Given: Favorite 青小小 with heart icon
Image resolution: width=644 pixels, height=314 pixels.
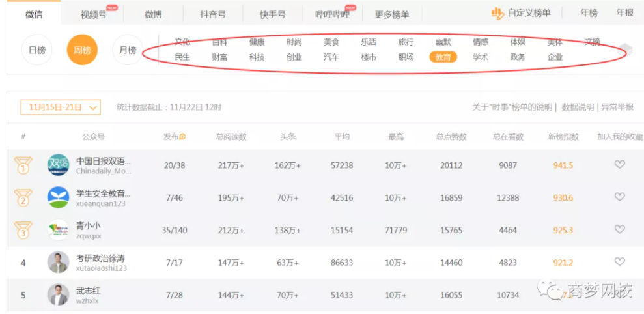Looking at the screenshot, I should [x=619, y=229].
